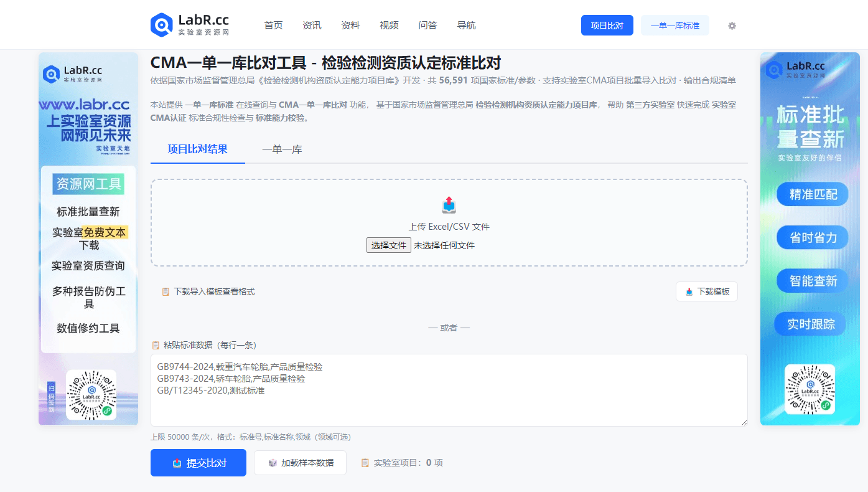
Task: Click 标准批量查新 in the left banner
Action: point(88,212)
